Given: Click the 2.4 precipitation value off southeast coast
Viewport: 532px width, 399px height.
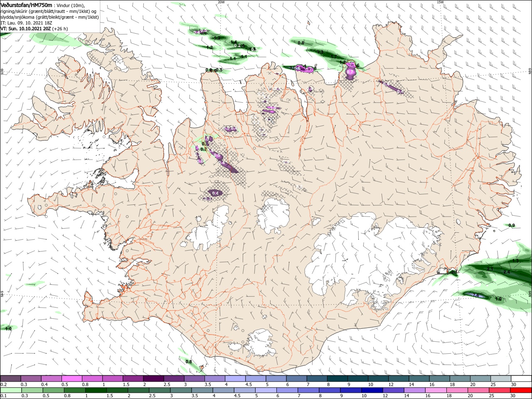Looking at the screenshot, I should point(507,272).
